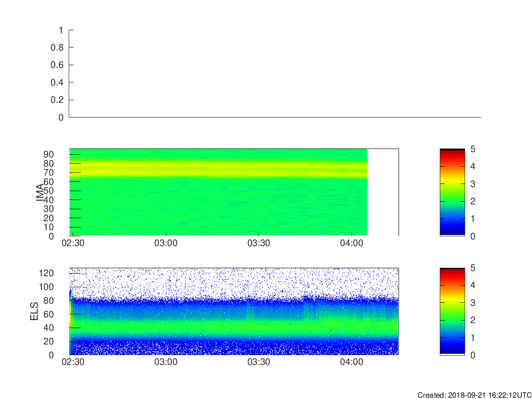
Task: Click the 0.6 tick on top plot
Action: [58, 65]
